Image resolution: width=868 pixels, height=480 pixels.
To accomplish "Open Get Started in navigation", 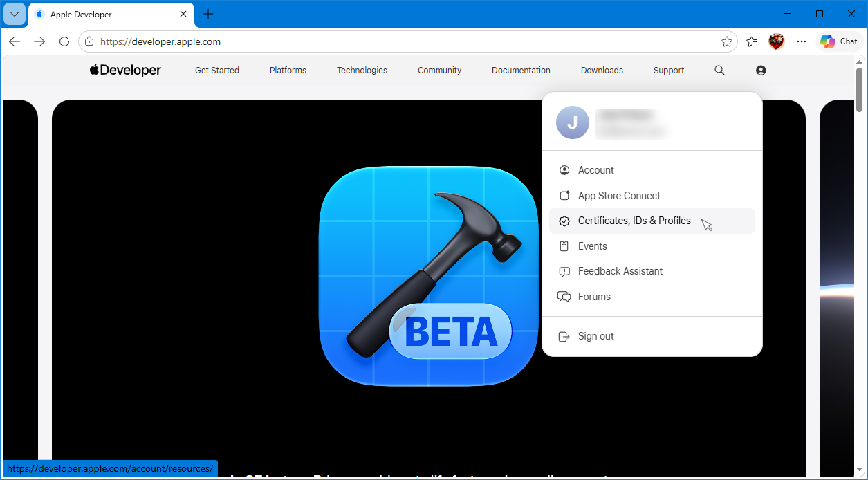I will [x=217, y=70].
